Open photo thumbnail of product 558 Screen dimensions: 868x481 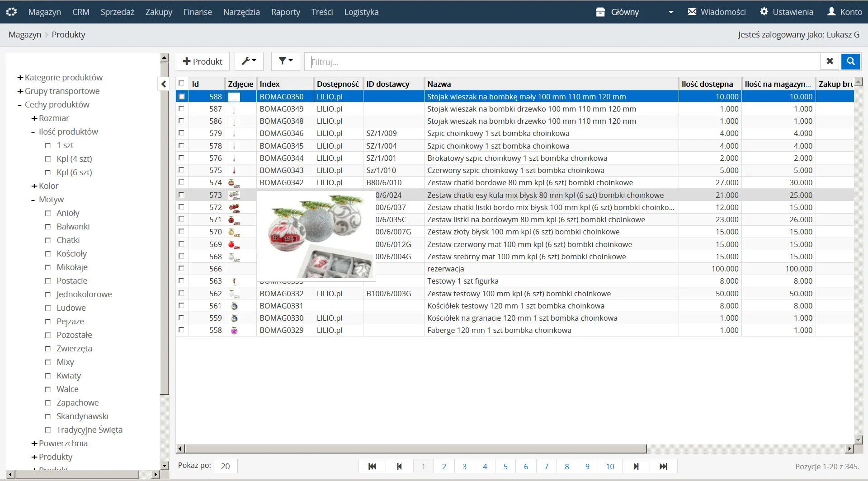(x=234, y=331)
